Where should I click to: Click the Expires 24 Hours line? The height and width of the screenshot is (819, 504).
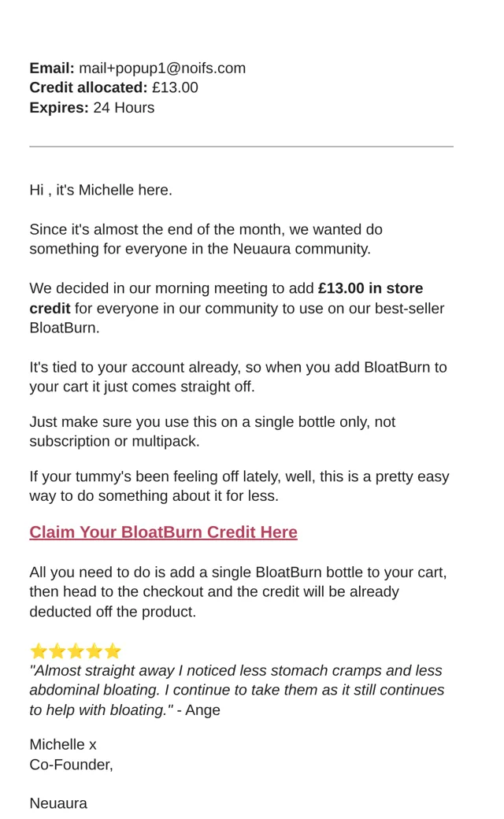[92, 108]
